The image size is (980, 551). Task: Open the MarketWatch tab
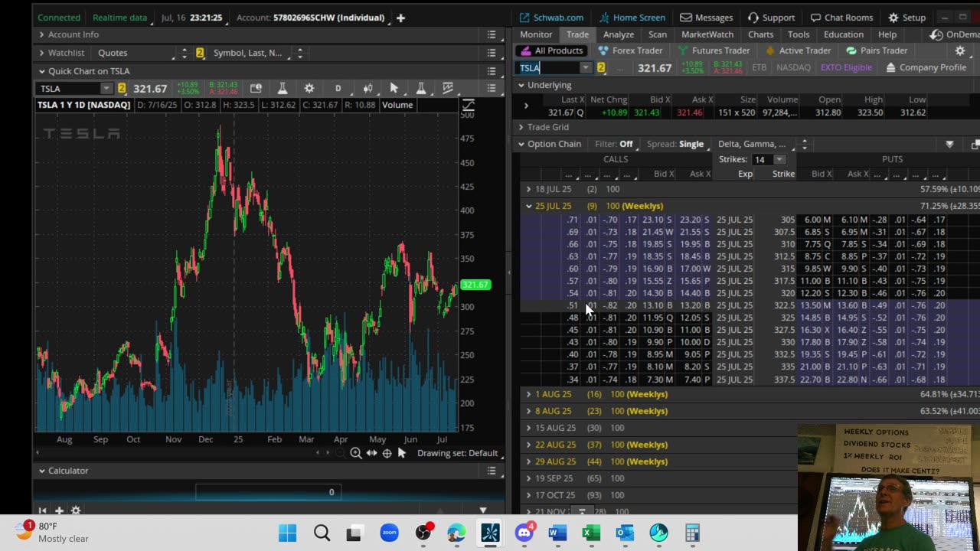707,34
